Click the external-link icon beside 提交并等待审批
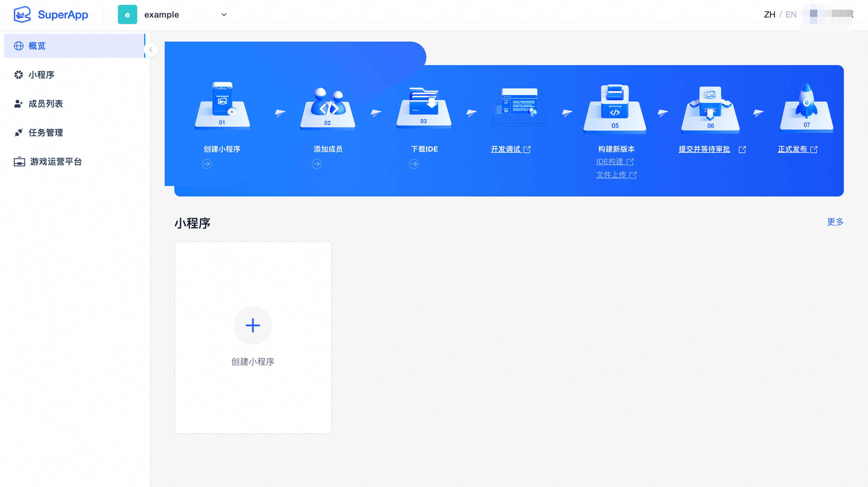This screenshot has width=868, height=487. tap(742, 149)
